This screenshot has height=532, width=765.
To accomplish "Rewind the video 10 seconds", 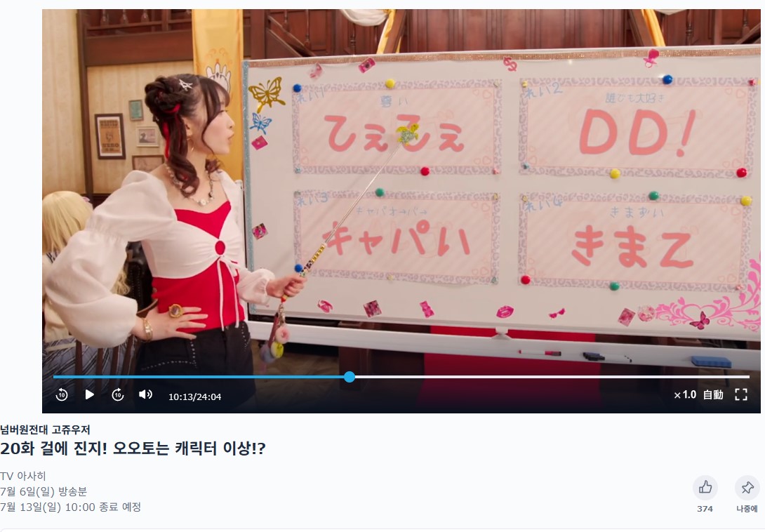I will pyautogui.click(x=62, y=394).
